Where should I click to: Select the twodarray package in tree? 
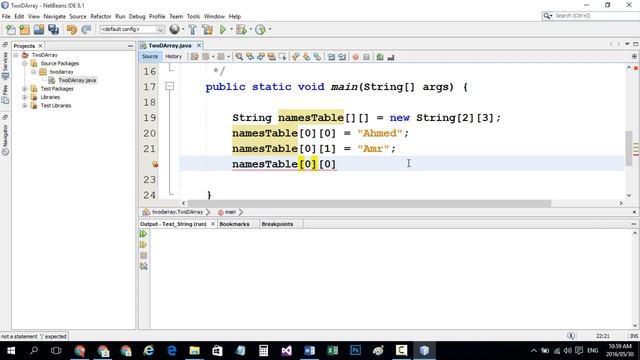click(x=62, y=72)
